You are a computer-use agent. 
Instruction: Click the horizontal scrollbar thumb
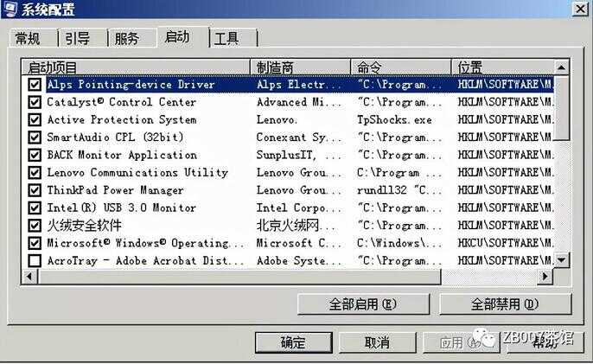[239, 277]
